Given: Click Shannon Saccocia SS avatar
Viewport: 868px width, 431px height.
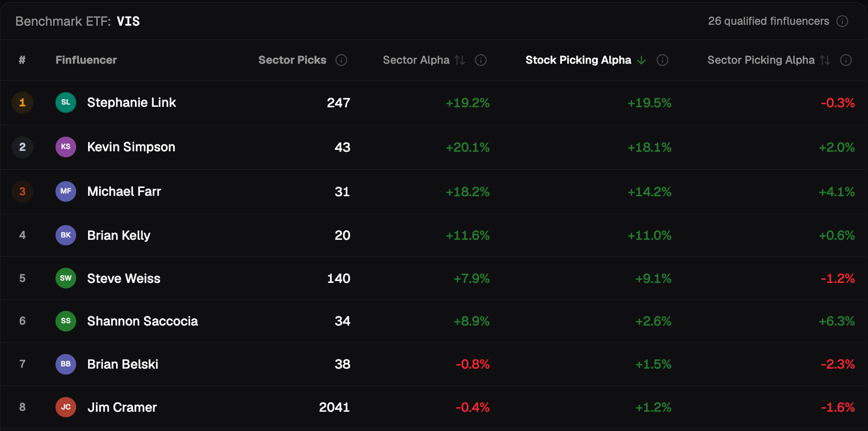Looking at the screenshot, I should click(66, 321).
